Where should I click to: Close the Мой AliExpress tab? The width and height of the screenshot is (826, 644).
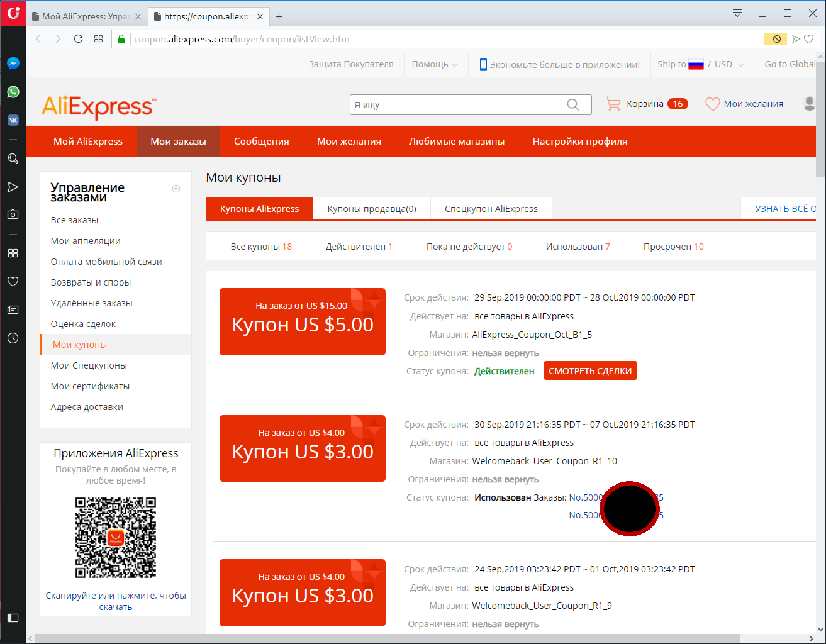pos(138,16)
